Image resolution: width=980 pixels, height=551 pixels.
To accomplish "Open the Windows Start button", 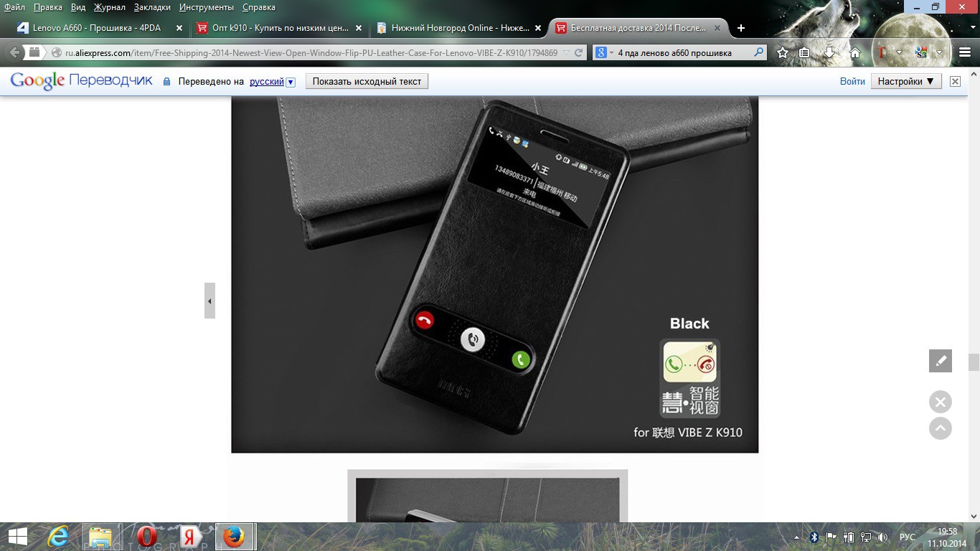I will click(x=18, y=537).
